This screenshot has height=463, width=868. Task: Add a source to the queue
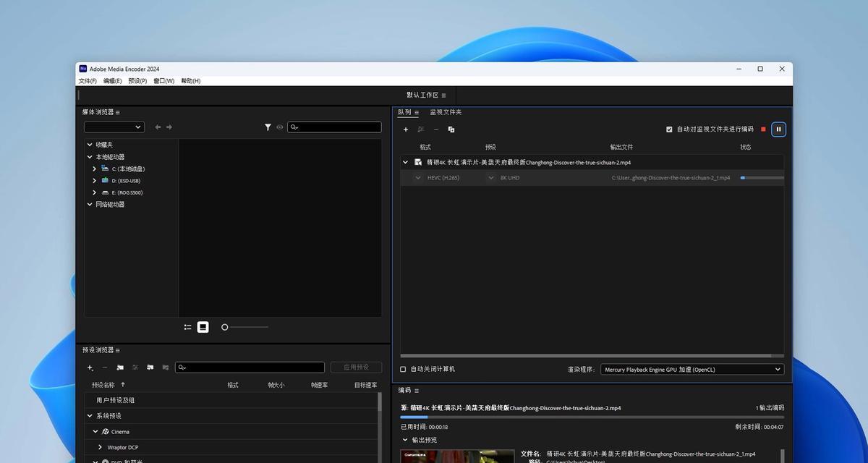click(406, 129)
